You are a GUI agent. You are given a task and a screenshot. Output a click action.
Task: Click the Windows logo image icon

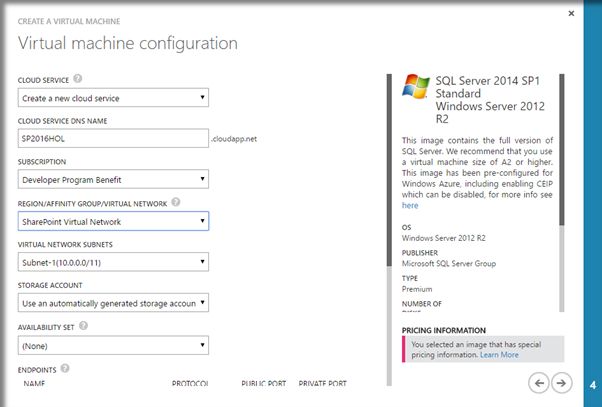pyautogui.click(x=416, y=88)
